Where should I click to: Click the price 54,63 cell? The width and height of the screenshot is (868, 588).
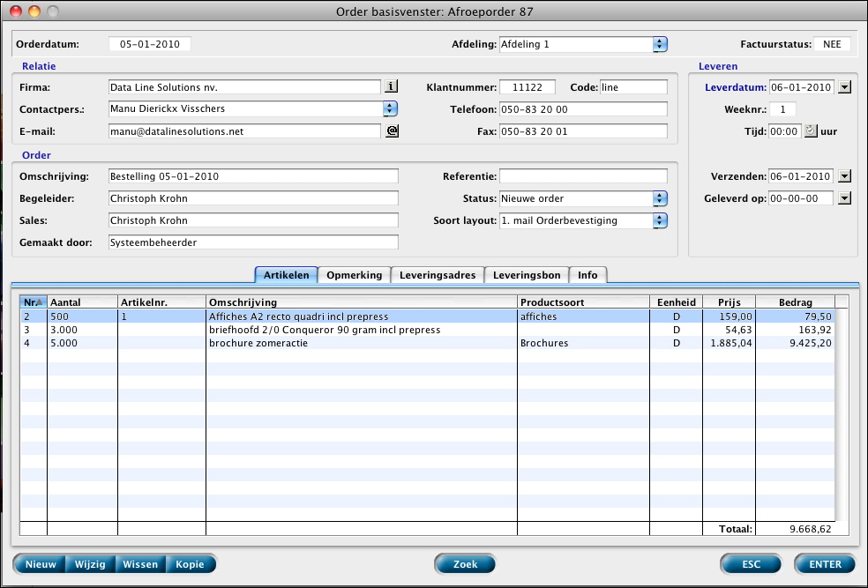tap(729, 330)
